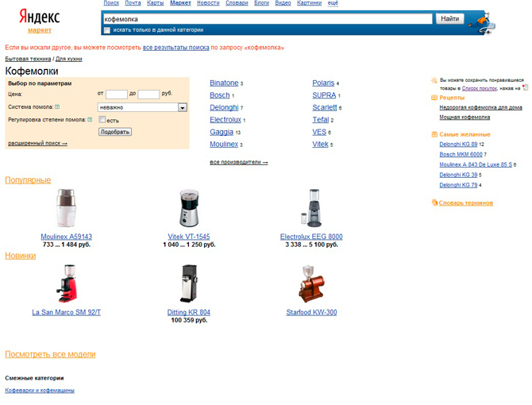This screenshot has width=532, height=405.
Task: Click the Найти search button
Action: tap(450, 18)
